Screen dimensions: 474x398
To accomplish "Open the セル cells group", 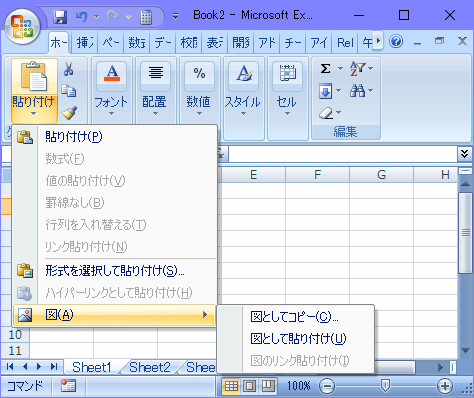I will click(287, 98).
